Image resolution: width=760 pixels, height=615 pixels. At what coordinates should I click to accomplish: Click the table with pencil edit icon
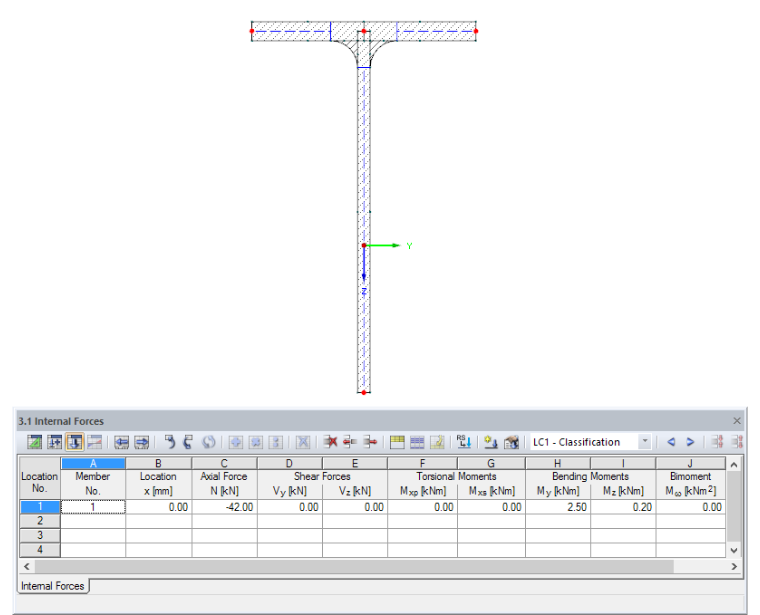pos(437,442)
